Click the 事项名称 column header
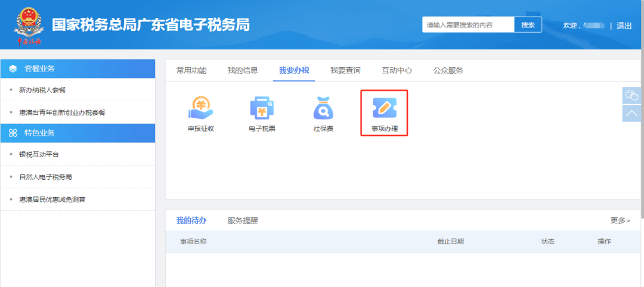Image resolution: width=644 pixels, height=287 pixels. click(x=193, y=242)
